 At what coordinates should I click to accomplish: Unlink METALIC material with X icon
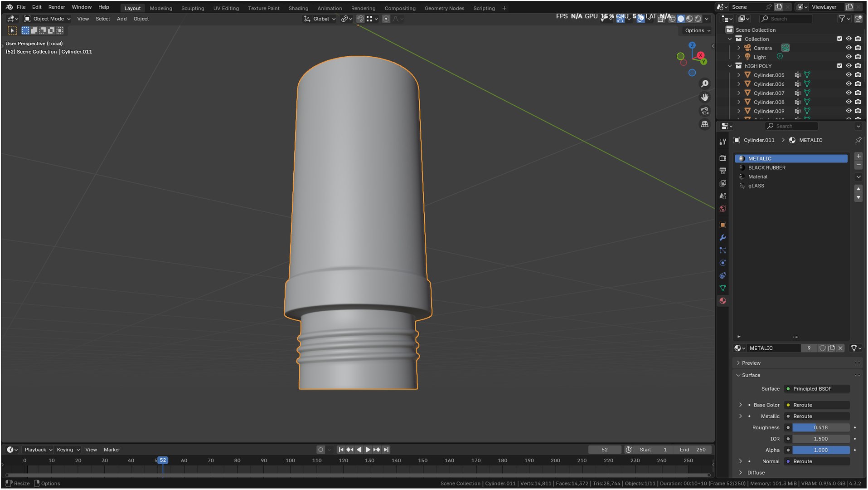tap(840, 348)
